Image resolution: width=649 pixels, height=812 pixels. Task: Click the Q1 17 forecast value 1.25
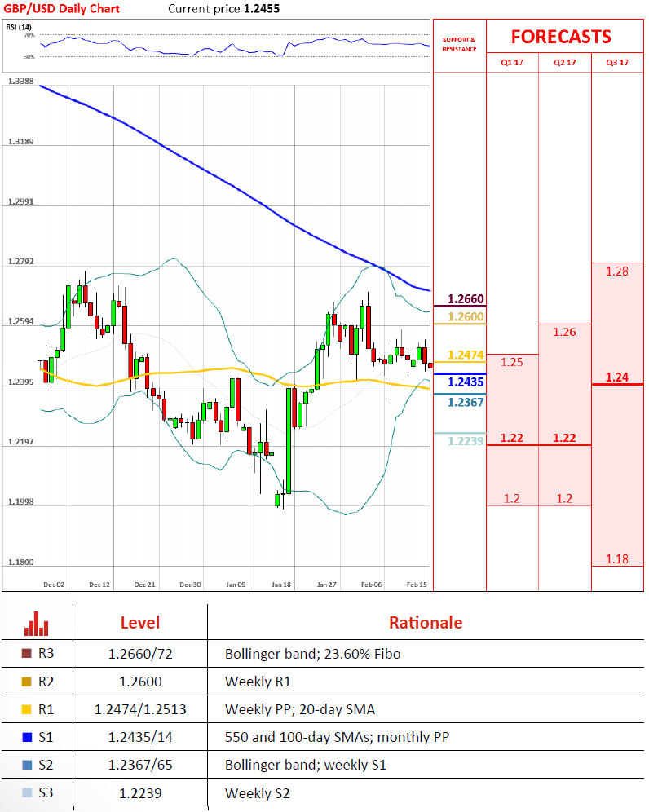pos(512,362)
